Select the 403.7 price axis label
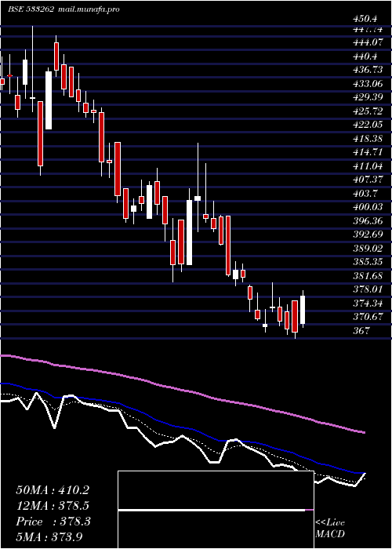Screen dimensions: 392x549 coord(366,194)
